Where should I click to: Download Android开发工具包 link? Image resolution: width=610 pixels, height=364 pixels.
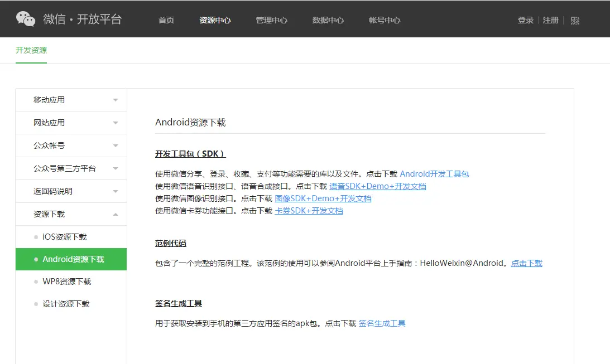pyautogui.click(x=434, y=174)
